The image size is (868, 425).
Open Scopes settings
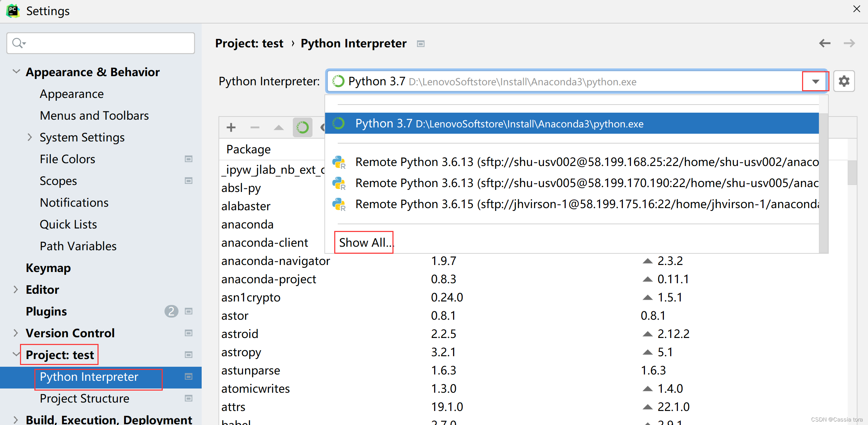pyautogui.click(x=58, y=181)
